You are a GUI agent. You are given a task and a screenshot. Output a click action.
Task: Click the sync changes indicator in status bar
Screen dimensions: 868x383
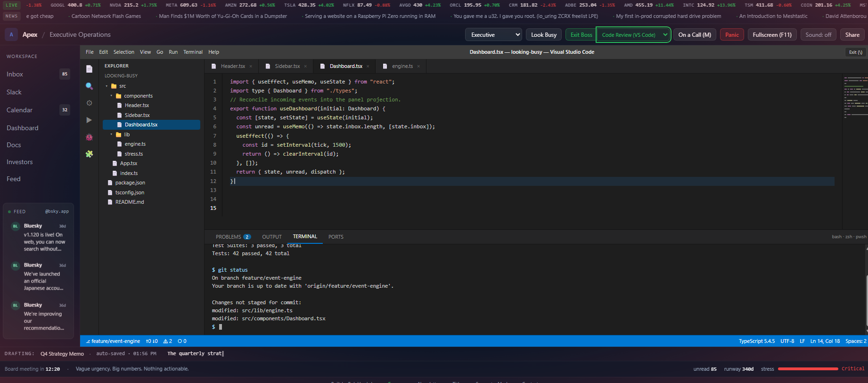tap(152, 341)
